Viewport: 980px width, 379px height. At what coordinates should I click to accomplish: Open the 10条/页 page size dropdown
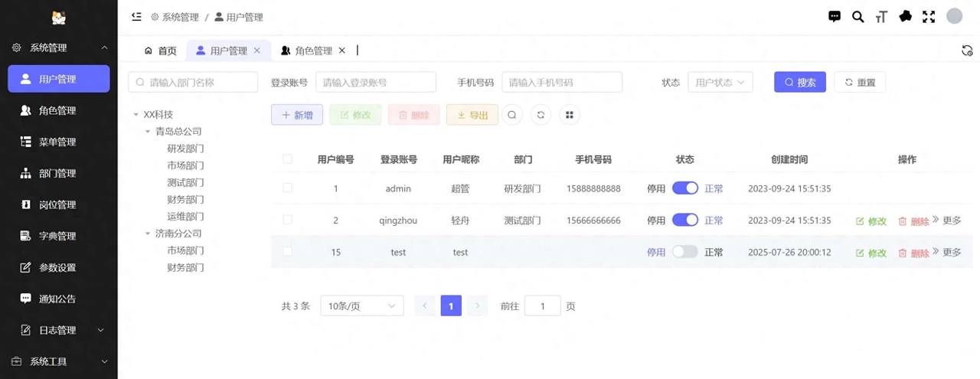pos(361,306)
